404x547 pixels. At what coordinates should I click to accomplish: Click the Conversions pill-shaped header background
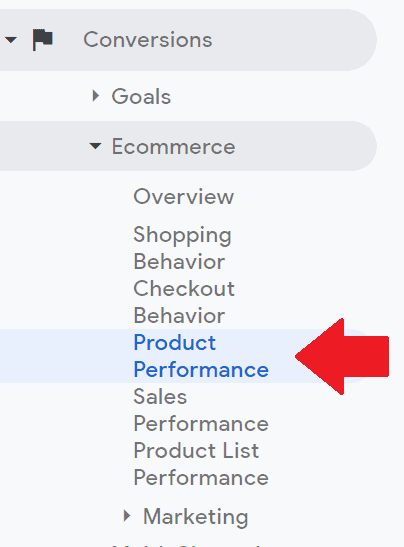tap(188, 40)
